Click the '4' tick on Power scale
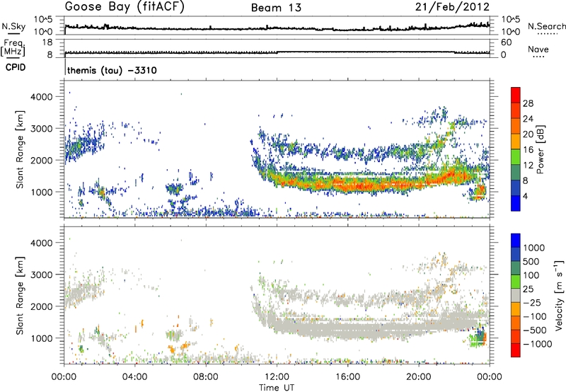The height and width of the screenshot is (392, 566). coord(526,196)
